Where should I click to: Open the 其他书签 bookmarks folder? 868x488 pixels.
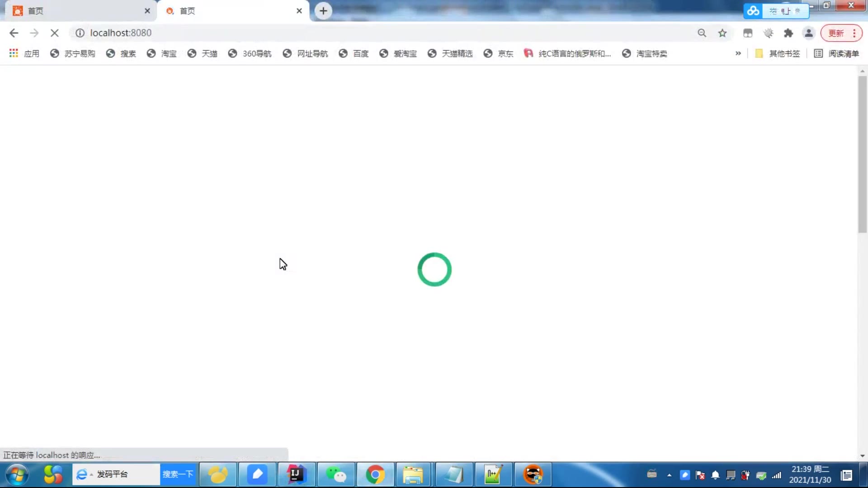[778, 53]
